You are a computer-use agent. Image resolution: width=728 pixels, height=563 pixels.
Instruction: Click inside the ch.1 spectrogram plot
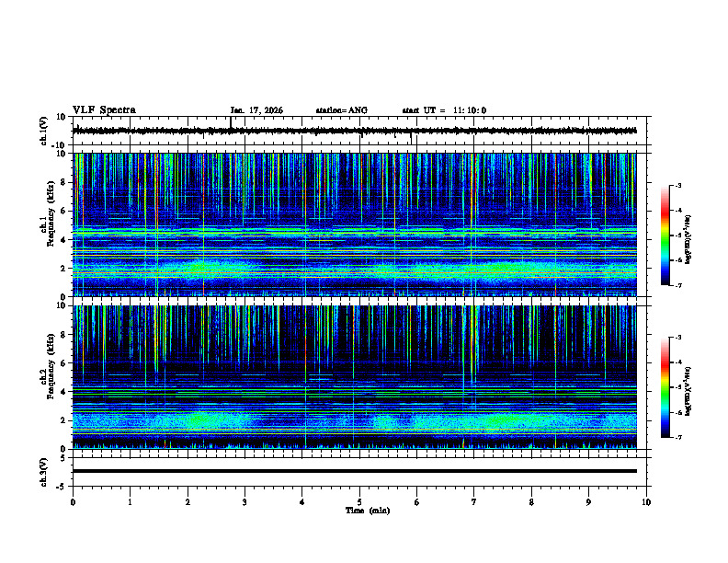[354, 224]
